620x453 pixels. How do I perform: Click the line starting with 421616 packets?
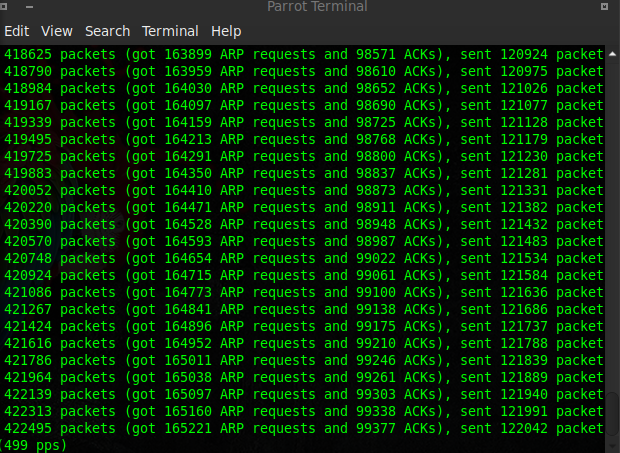tap(304, 343)
